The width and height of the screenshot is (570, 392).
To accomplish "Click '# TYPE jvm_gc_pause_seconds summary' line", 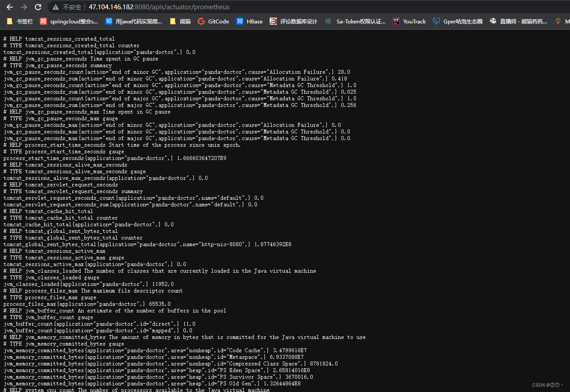I will point(57,65).
